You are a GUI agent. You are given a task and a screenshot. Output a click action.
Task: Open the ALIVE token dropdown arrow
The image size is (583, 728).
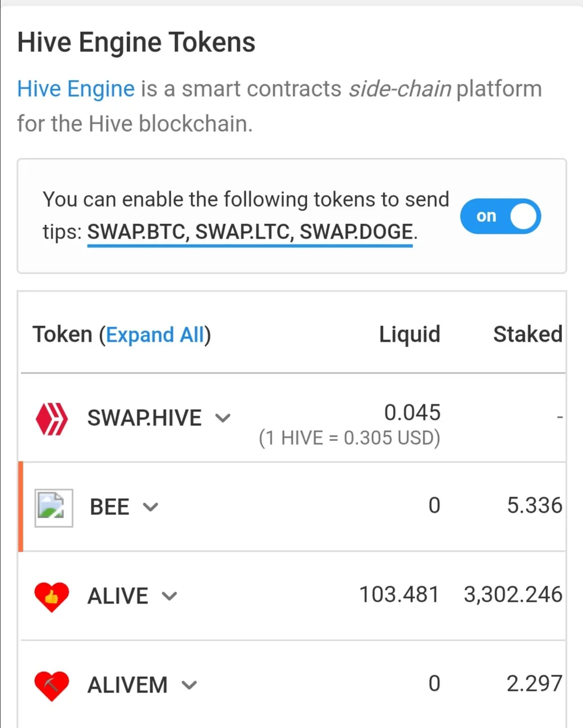169,596
